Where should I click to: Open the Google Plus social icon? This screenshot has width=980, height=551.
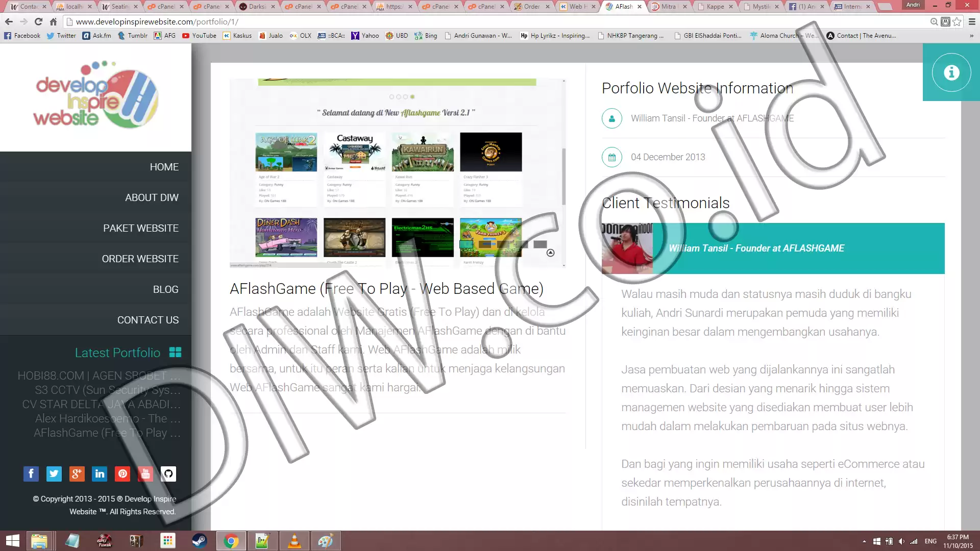pyautogui.click(x=77, y=474)
